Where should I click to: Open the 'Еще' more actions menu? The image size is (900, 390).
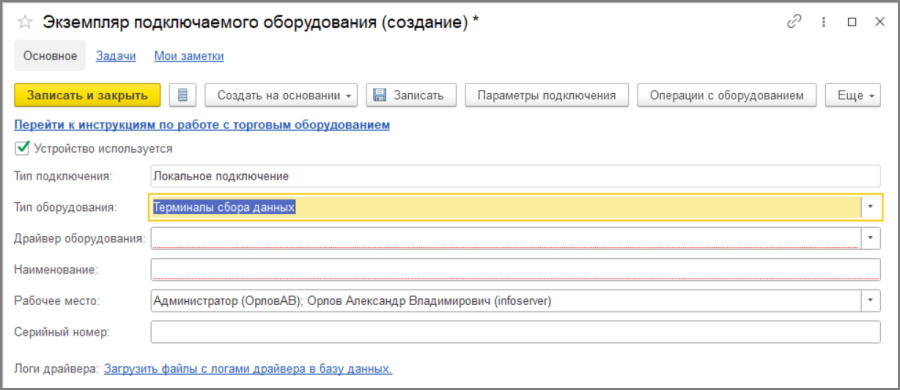click(852, 95)
